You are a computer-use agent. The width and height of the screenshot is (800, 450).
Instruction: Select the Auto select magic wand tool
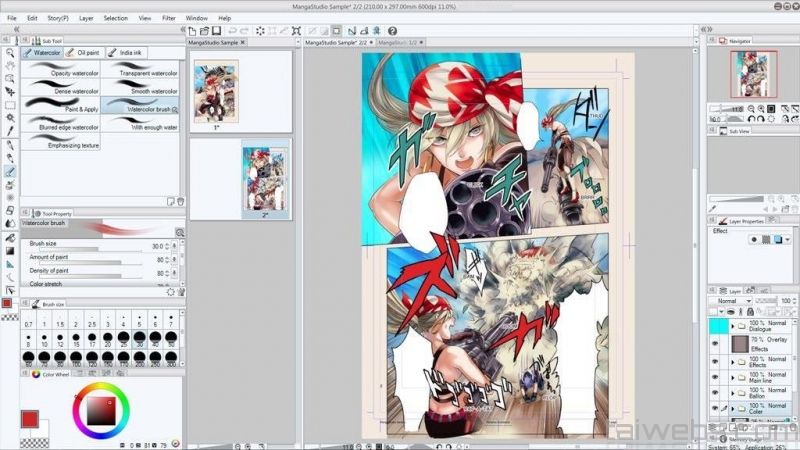pos(10,118)
